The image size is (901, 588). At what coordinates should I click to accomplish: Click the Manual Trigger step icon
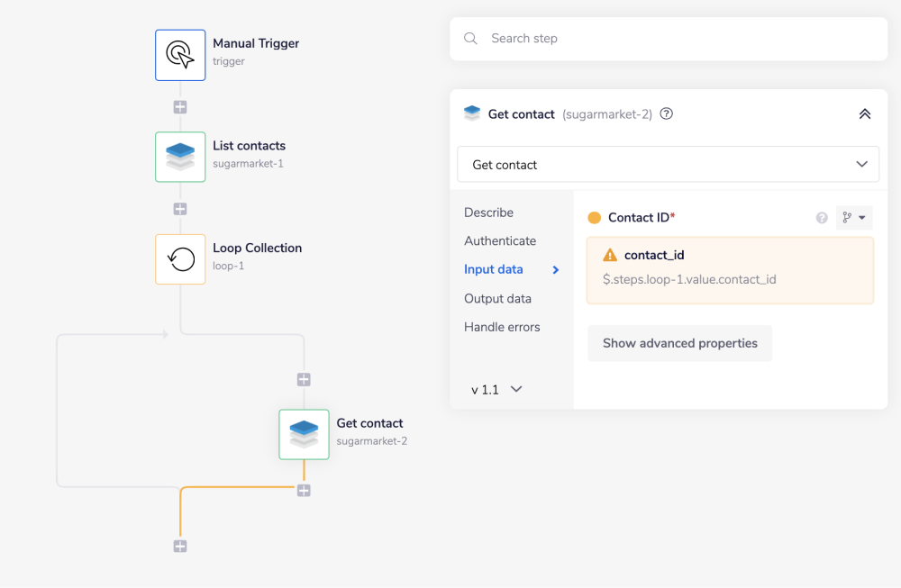click(x=180, y=55)
